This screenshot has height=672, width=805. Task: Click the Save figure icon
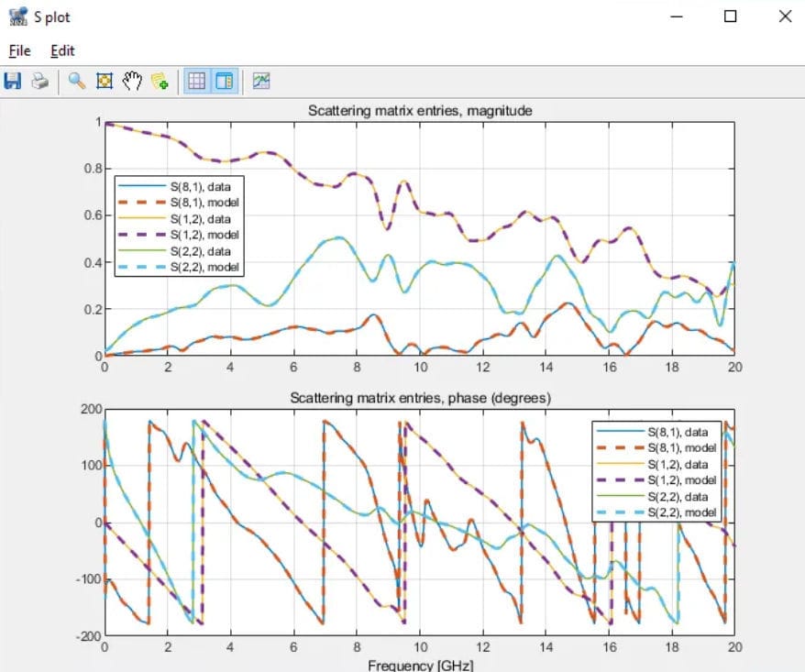pyautogui.click(x=14, y=81)
